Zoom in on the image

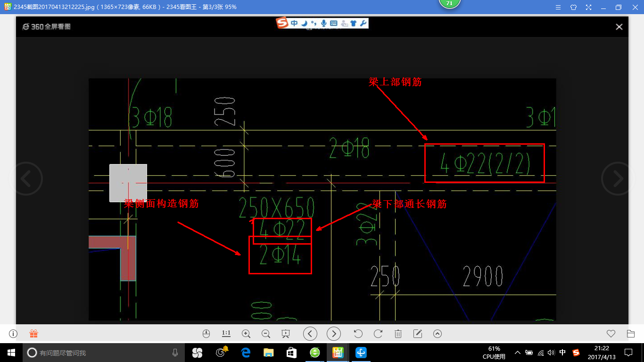click(x=246, y=334)
